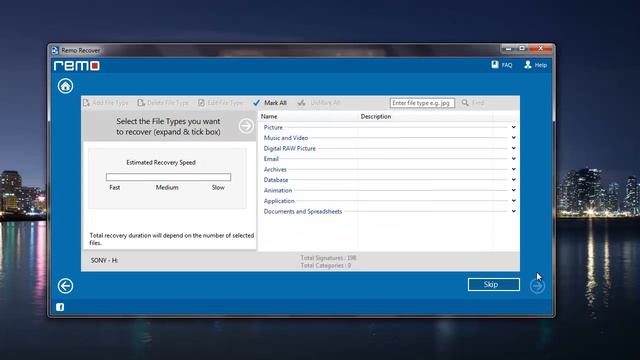The width and height of the screenshot is (640, 360).
Task: Select the Archives category row
Action: (x=389, y=169)
